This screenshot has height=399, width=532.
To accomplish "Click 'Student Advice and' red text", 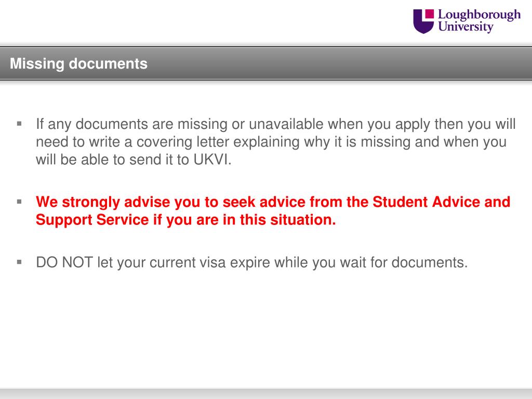I will 442,202.
